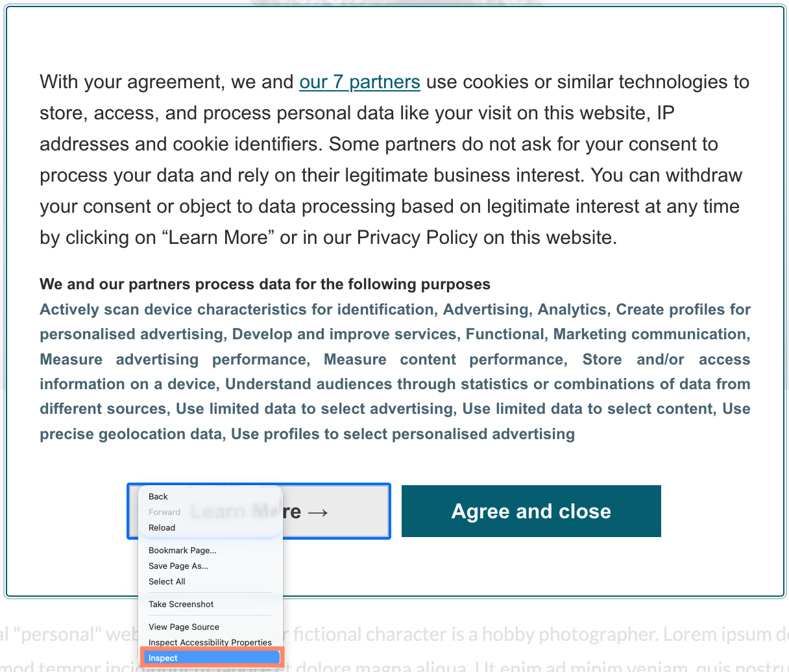
Task: Choose Reload from the context menu
Action: point(162,528)
